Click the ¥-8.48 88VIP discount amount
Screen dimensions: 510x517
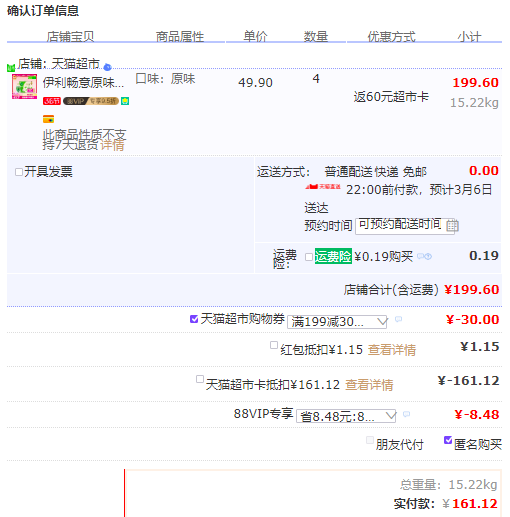477,415
